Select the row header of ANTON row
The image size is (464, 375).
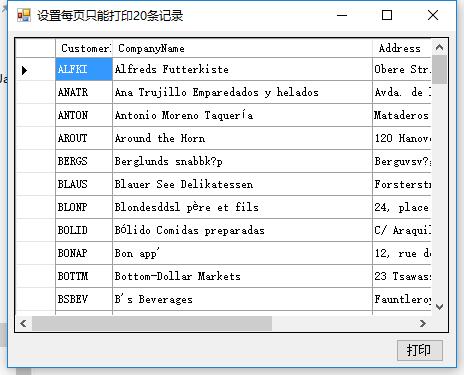point(35,115)
